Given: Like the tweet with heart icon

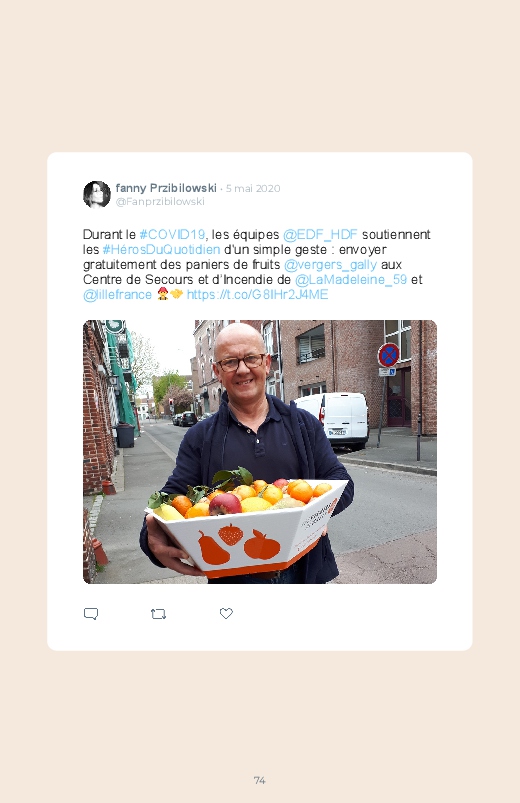Looking at the screenshot, I should click(226, 613).
